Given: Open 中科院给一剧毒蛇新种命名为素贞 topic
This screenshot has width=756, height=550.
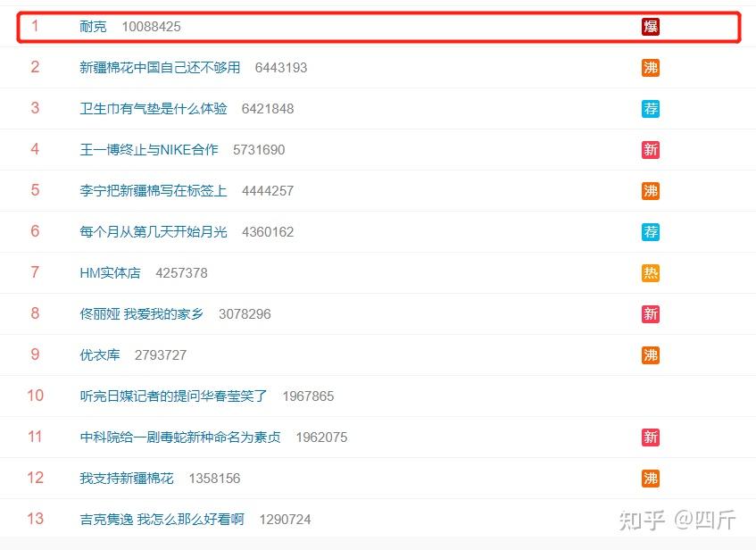Looking at the screenshot, I should 180,437.
